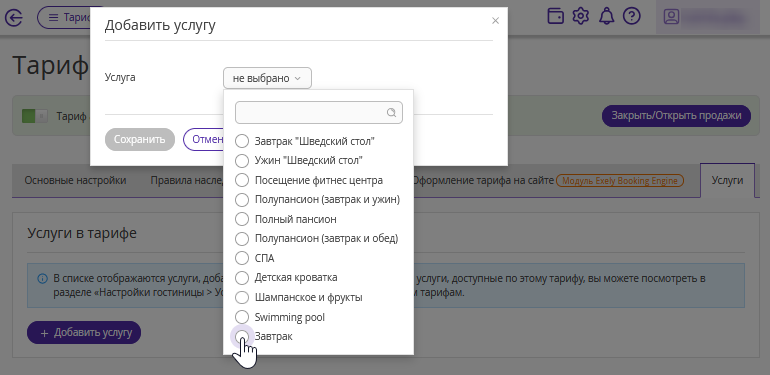Click the Услуги в тарифе heading
Image resolution: width=770 pixels, height=375 pixels.
[x=82, y=233]
